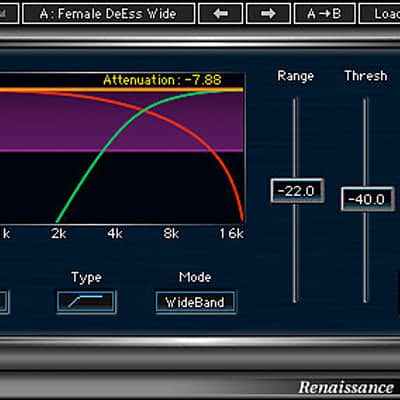Click the Load button
The width and height of the screenshot is (400, 400).
(x=380, y=14)
